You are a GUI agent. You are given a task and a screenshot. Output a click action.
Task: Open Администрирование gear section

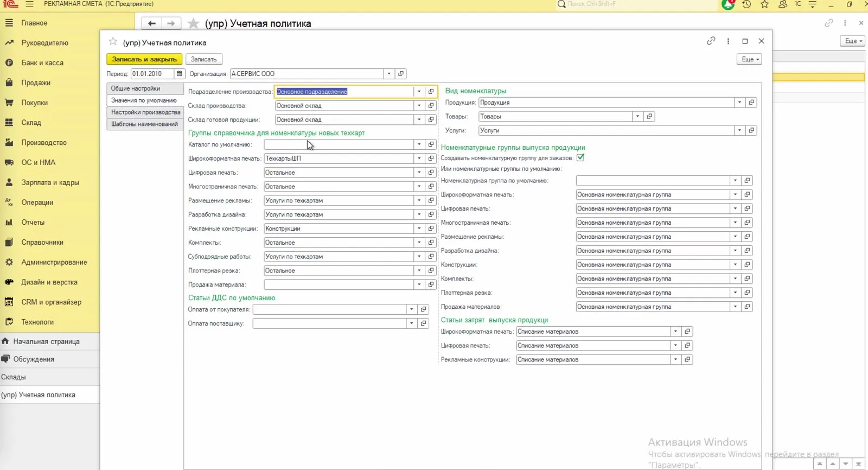point(54,262)
